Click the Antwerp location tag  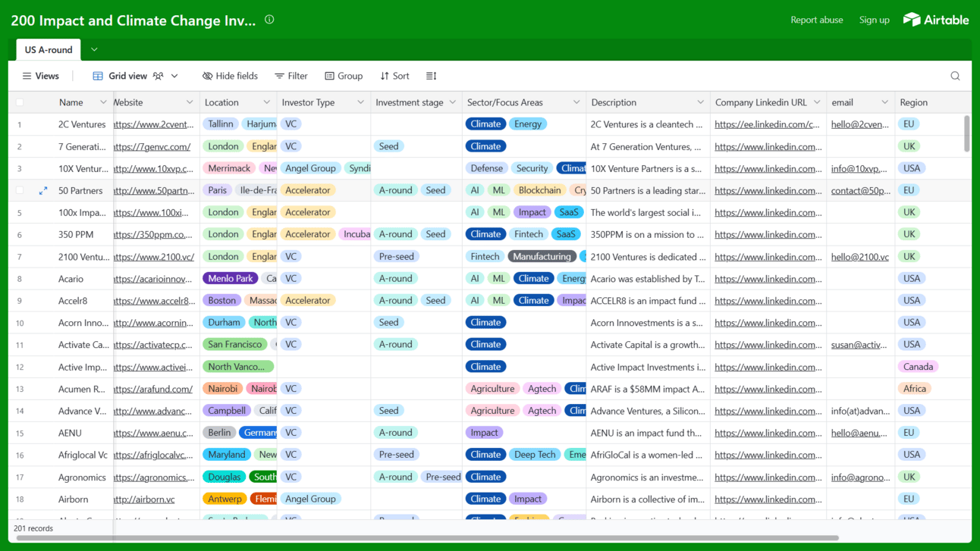click(225, 499)
